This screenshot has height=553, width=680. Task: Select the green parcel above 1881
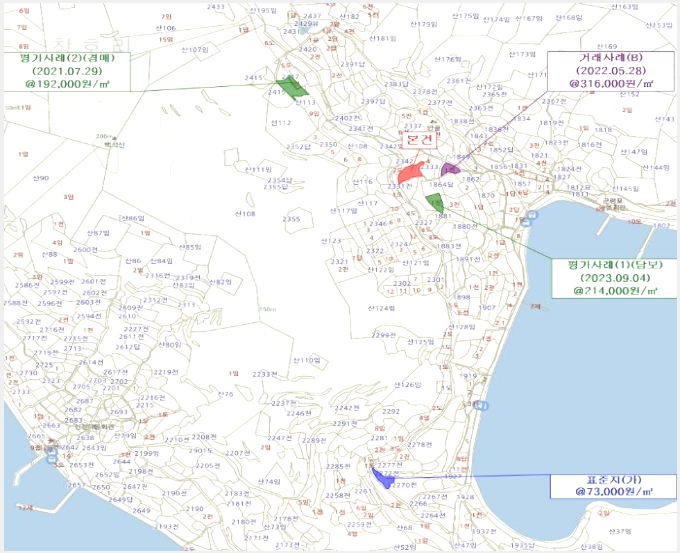pyautogui.click(x=435, y=203)
